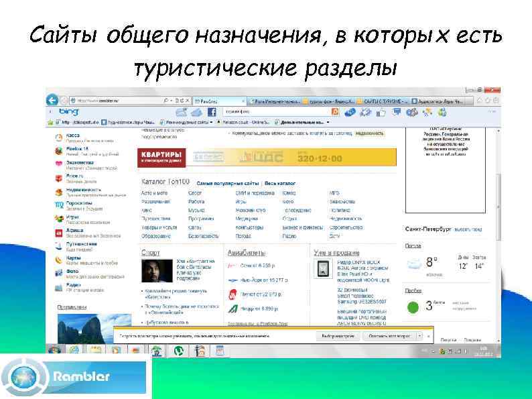Open Радио icon in the sidebar
This screenshot has width=532, height=399.
pos(59,288)
